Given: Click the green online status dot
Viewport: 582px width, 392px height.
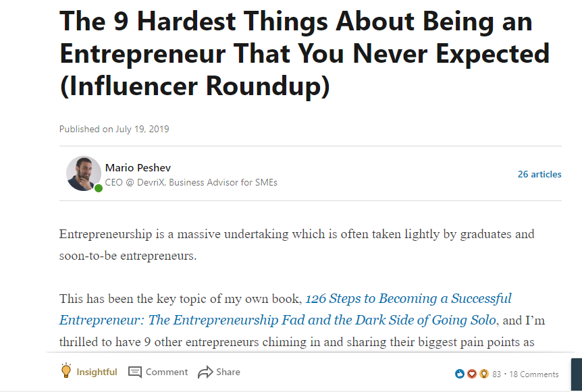Looking at the screenshot, I should pyautogui.click(x=99, y=188).
